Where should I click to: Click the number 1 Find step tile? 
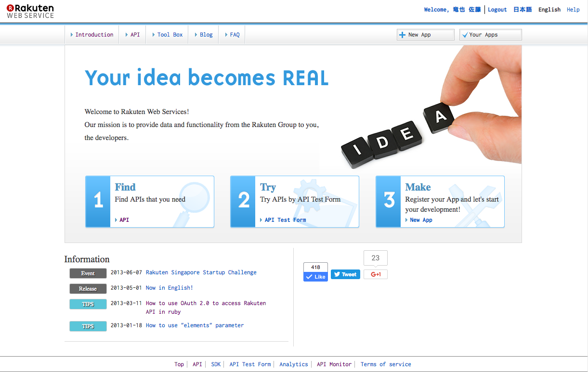[98, 201]
